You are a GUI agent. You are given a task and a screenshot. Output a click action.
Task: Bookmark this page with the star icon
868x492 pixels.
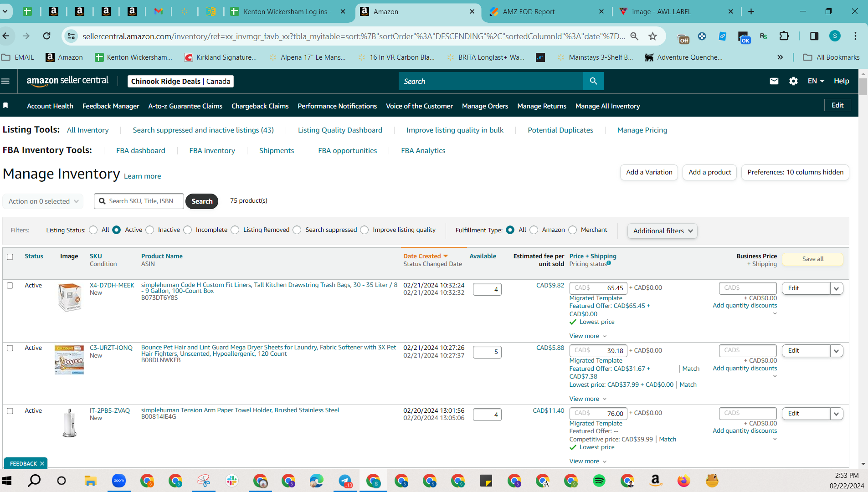point(653,36)
